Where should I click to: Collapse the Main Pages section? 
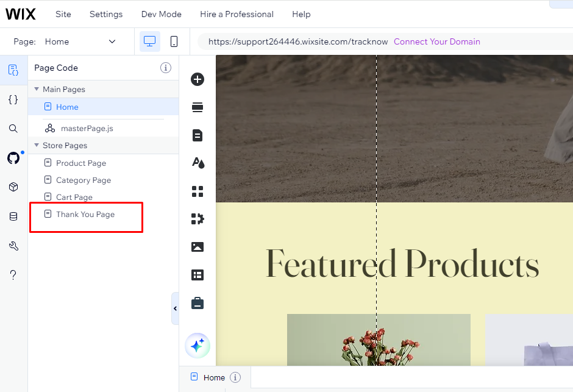coord(37,89)
